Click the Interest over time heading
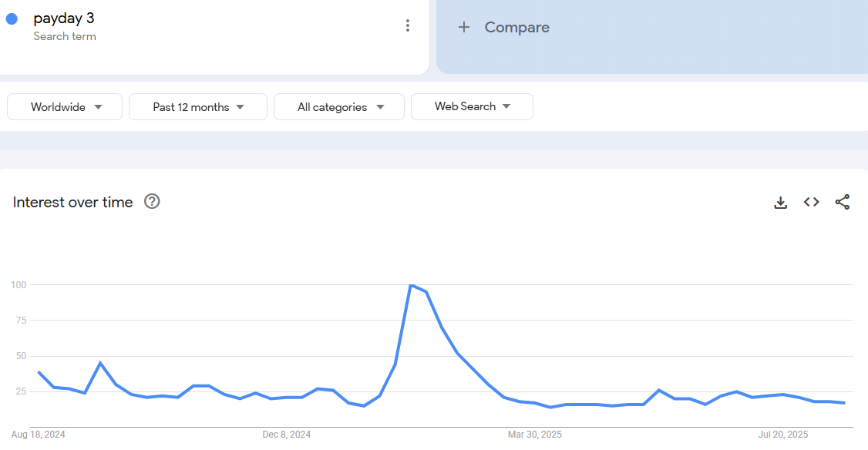868x450 pixels. (73, 202)
